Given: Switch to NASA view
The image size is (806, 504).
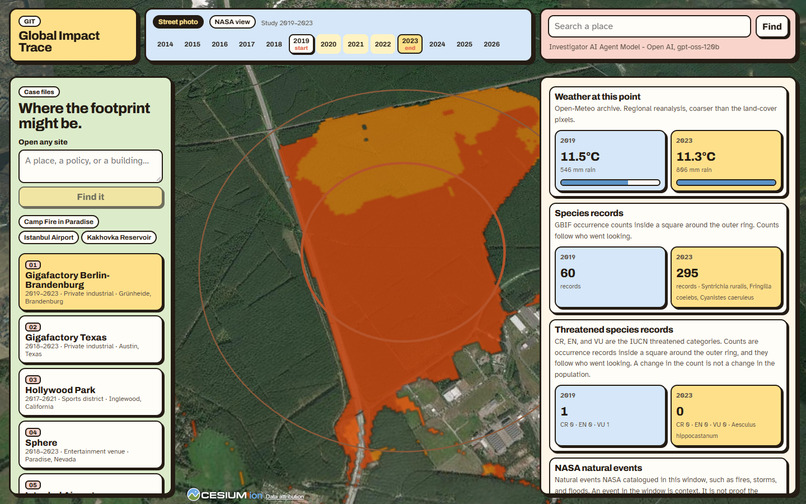Looking at the screenshot, I should point(232,22).
